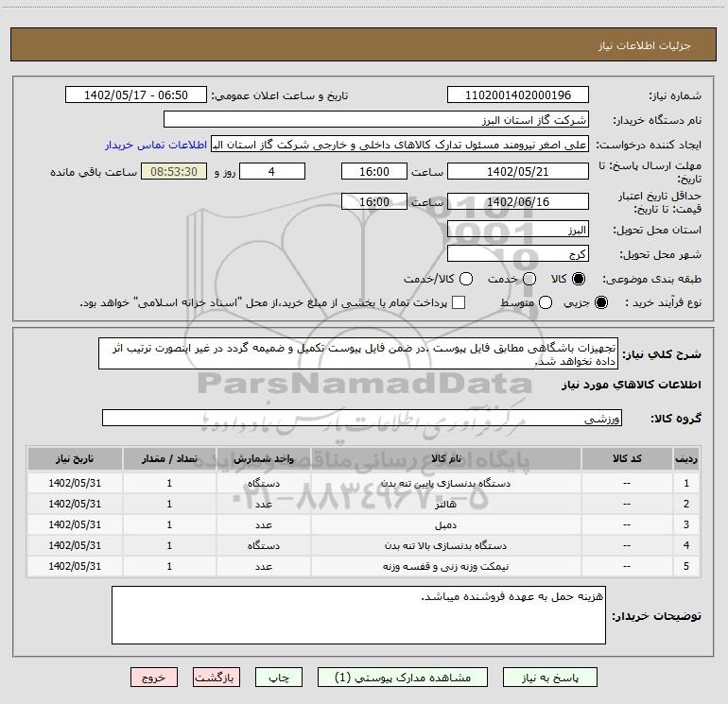This screenshot has height=704, width=728.
Task: Click the 16:00 time field beside 1402/05/21
Action: point(374,171)
